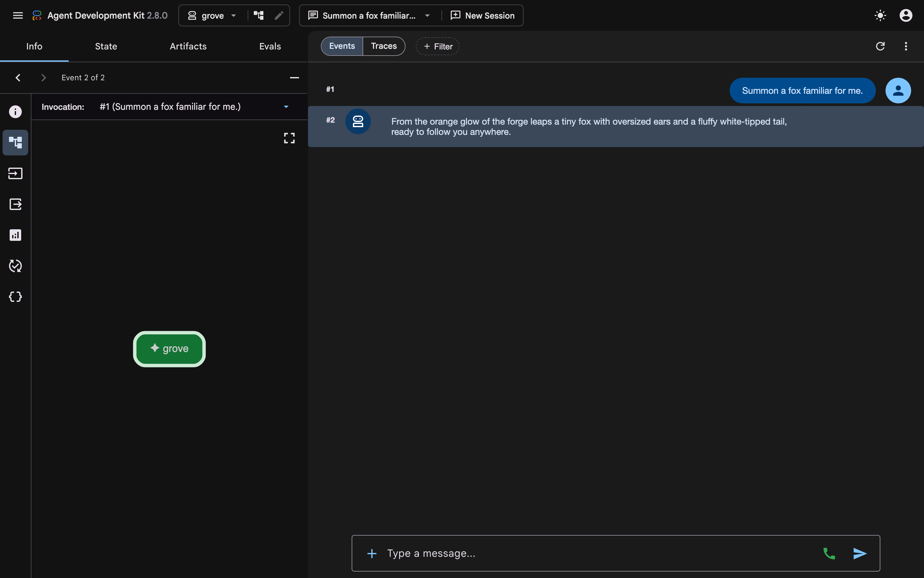
Task: Open the three-dot more options menu
Action: [906, 46]
